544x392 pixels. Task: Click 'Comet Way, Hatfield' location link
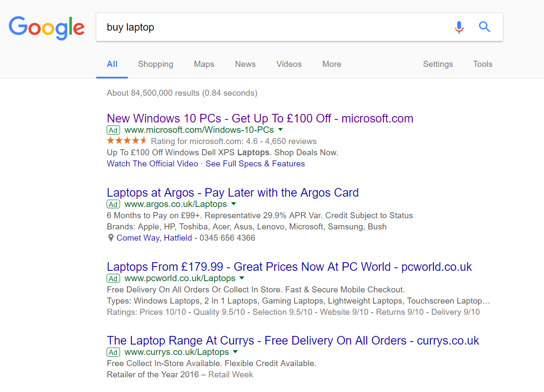pos(154,238)
